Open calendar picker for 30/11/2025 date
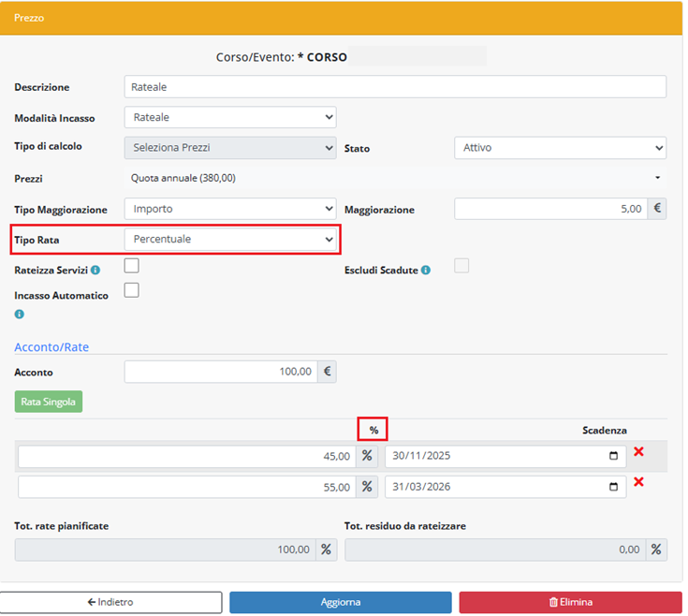 [613, 457]
